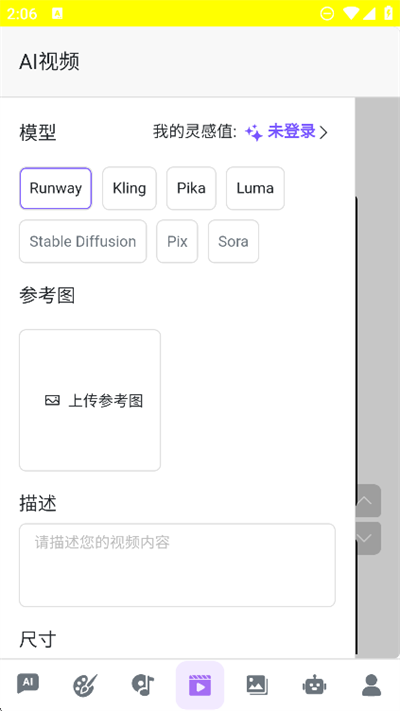400x711 pixels.
Task: Open the profile person icon tab
Action: click(x=371, y=685)
